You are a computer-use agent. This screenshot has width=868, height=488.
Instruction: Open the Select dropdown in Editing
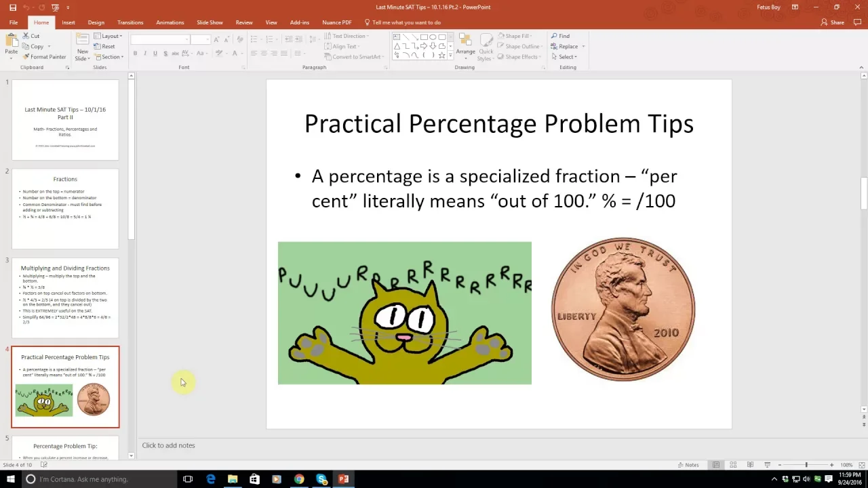568,57
